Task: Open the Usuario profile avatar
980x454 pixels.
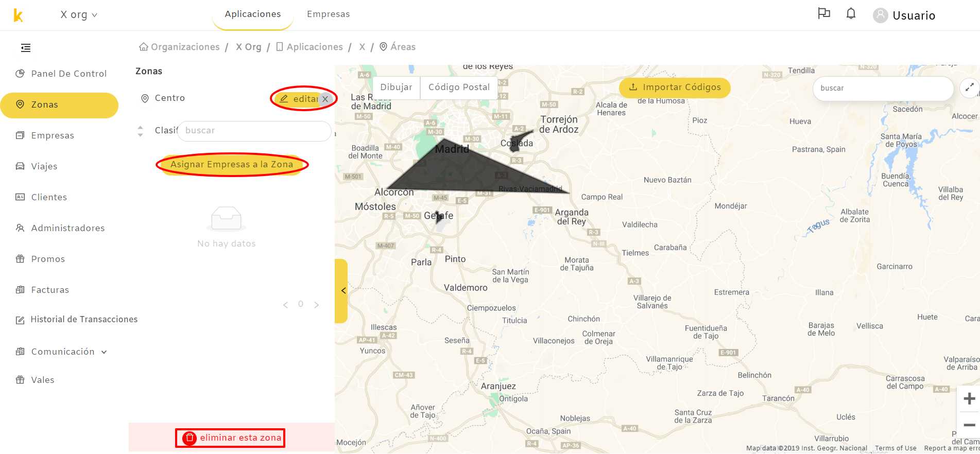Action: (880, 15)
